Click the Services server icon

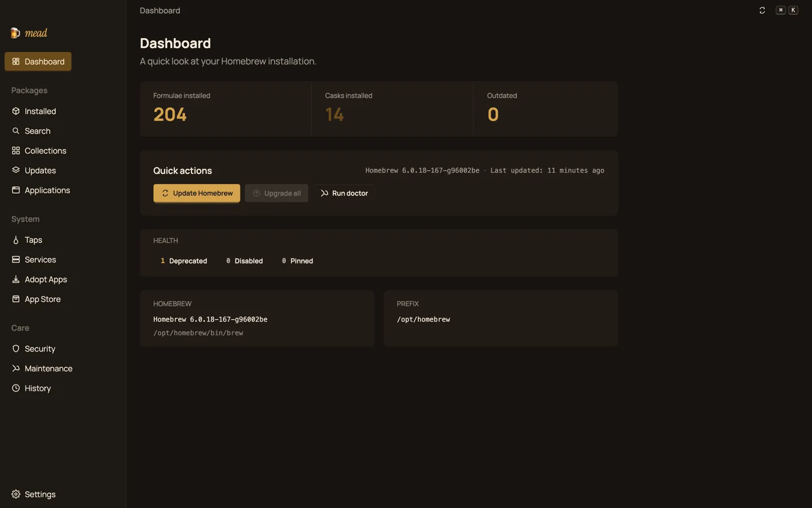pyautogui.click(x=16, y=260)
